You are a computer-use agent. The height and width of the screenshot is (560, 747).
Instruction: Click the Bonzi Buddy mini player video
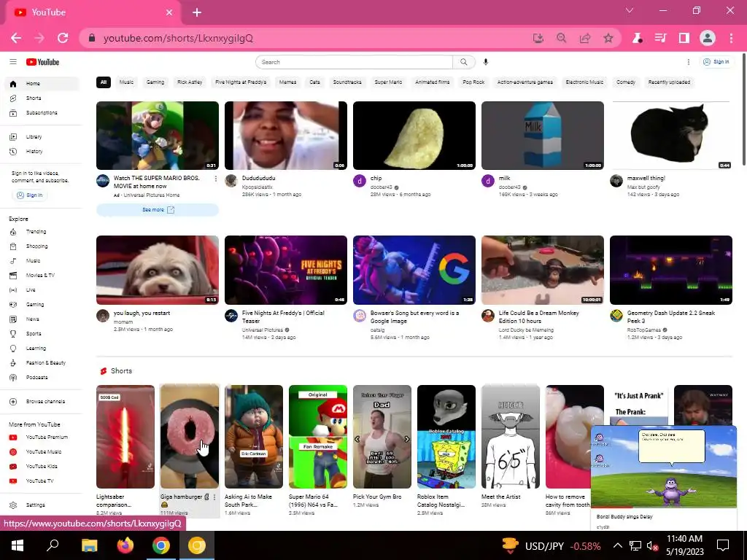pos(664,467)
